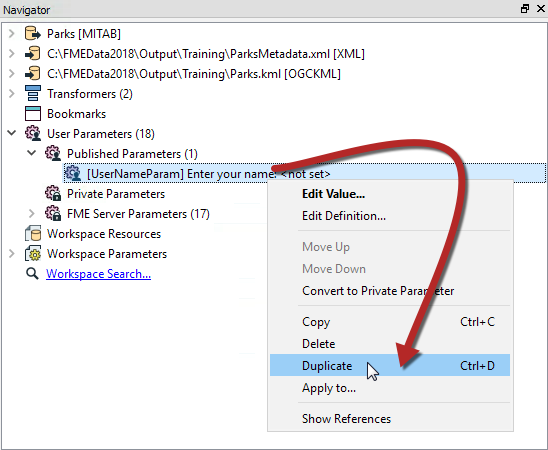
Task: Select the 'Bookmarks' label
Action: [x=77, y=114]
